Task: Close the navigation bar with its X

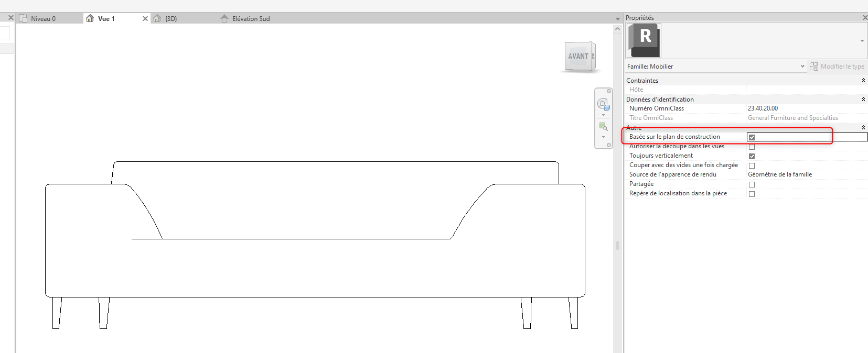Action: click(x=609, y=91)
